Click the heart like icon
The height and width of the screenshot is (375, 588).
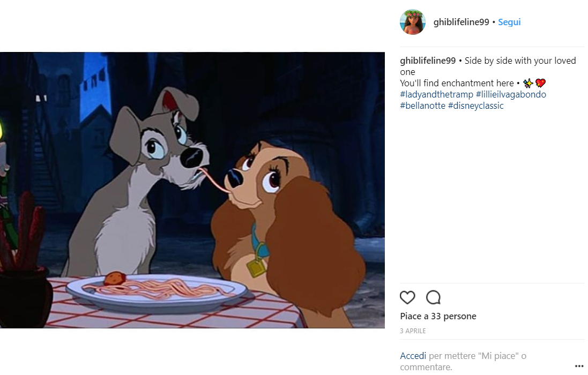tap(407, 297)
